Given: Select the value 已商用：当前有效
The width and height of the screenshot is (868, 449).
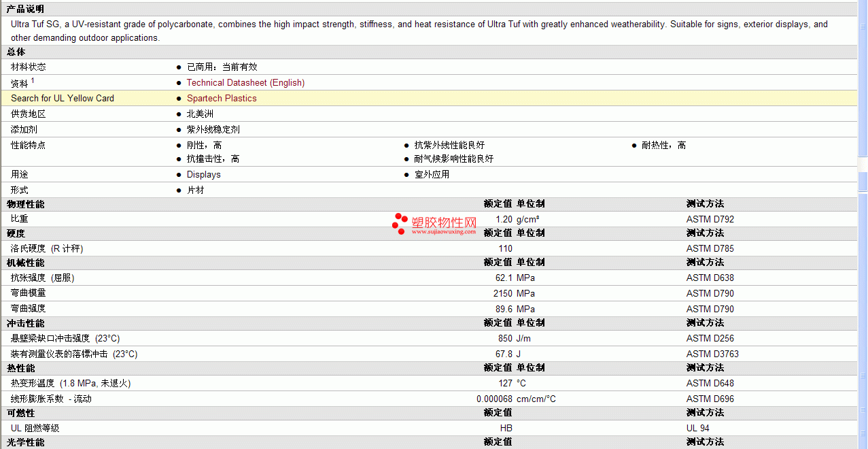Looking at the screenshot, I should (x=222, y=67).
